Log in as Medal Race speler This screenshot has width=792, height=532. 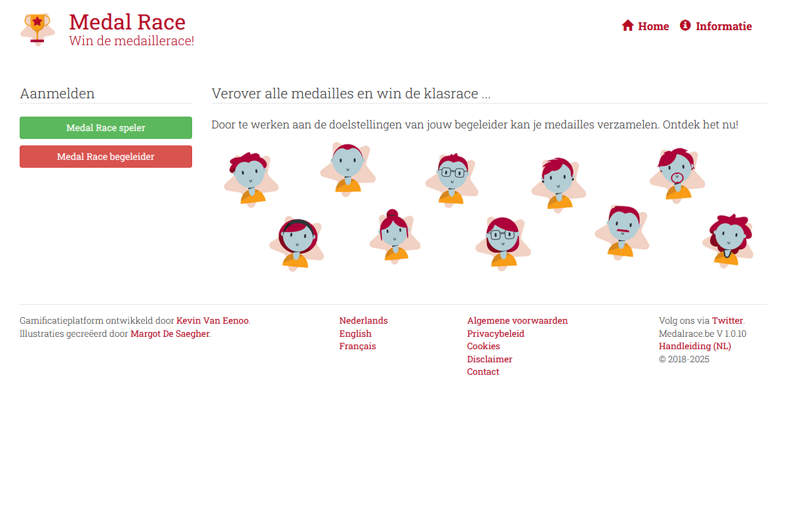point(106,128)
